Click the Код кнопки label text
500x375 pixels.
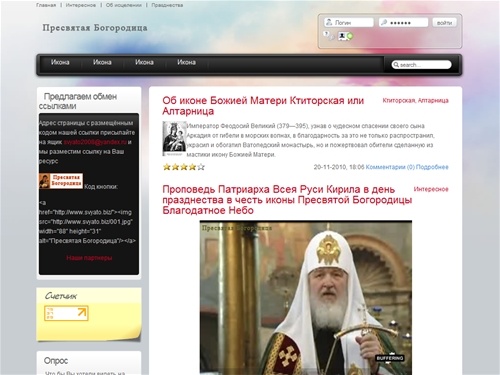point(101,187)
